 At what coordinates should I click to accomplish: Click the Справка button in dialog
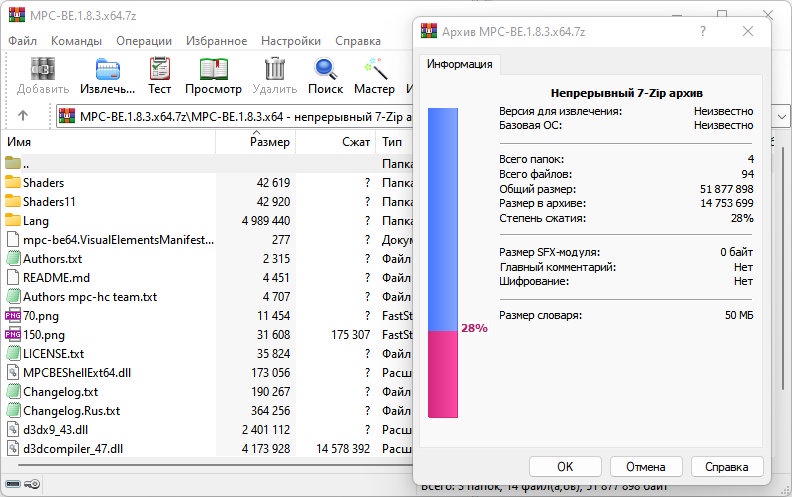(727, 467)
